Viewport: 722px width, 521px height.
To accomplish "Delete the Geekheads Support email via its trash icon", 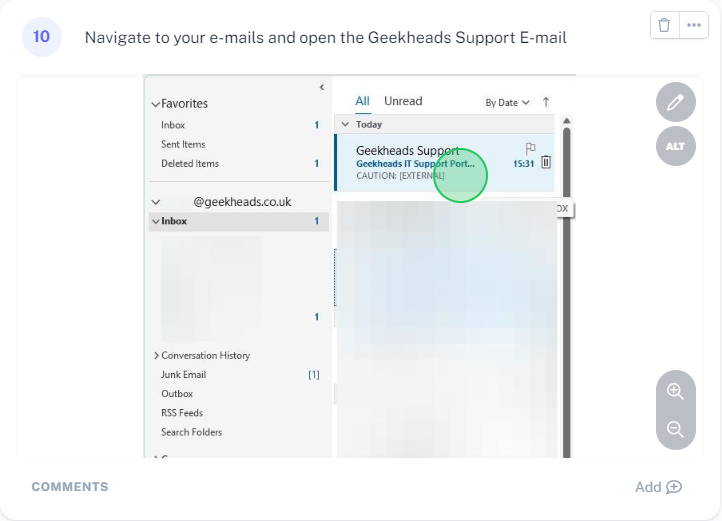I will click(x=546, y=162).
